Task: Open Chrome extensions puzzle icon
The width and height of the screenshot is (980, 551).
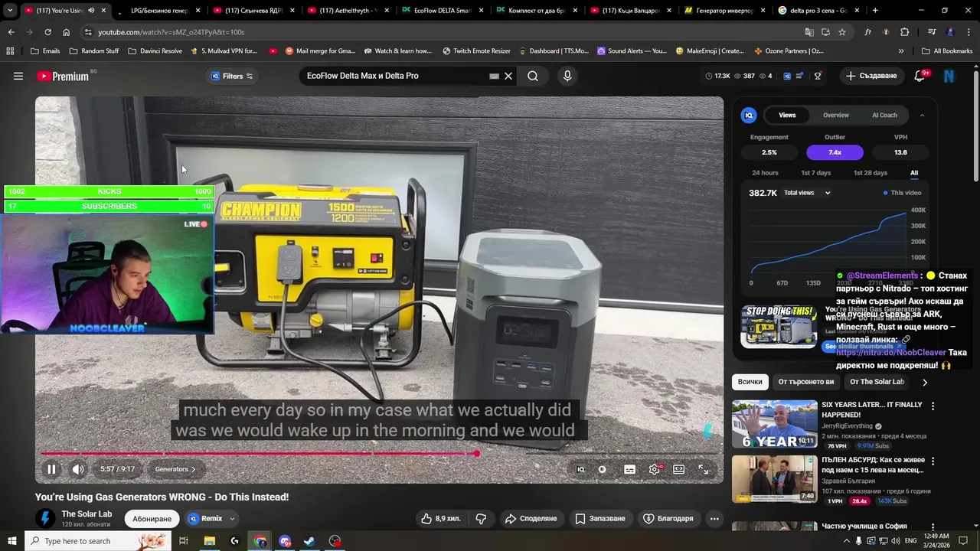Action: [905, 32]
